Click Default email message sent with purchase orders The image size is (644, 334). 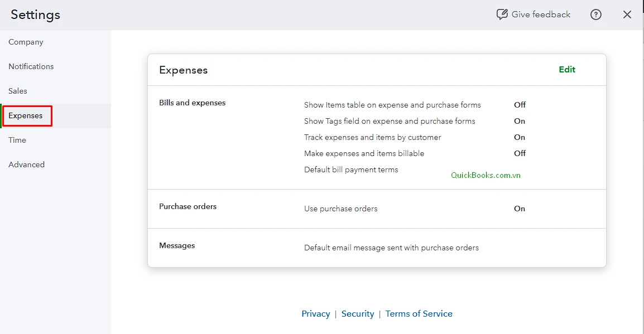(391, 248)
